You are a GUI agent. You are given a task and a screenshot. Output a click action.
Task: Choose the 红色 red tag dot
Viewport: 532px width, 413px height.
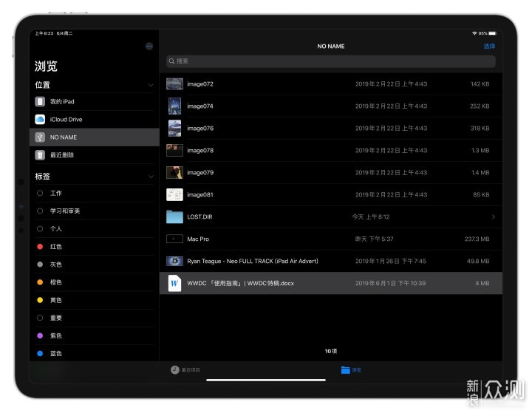point(40,247)
